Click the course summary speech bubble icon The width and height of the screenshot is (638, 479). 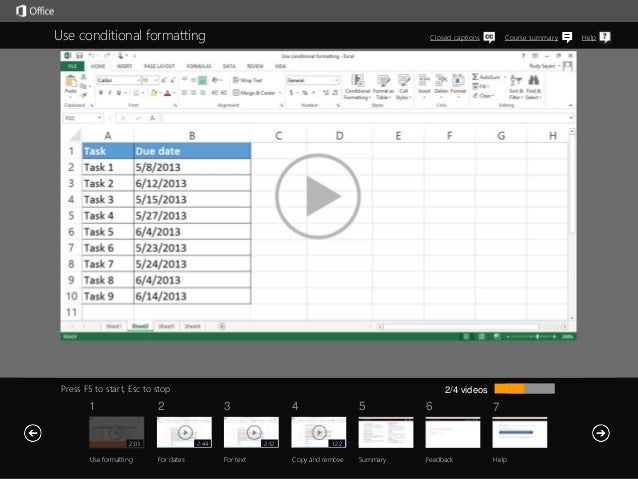[x=567, y=37]
